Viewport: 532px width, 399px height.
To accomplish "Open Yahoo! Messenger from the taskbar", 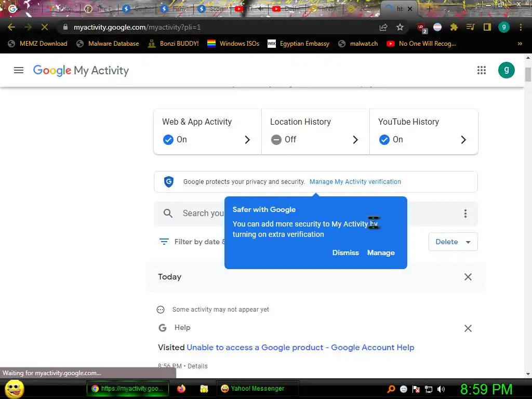I will click(258, 389).
